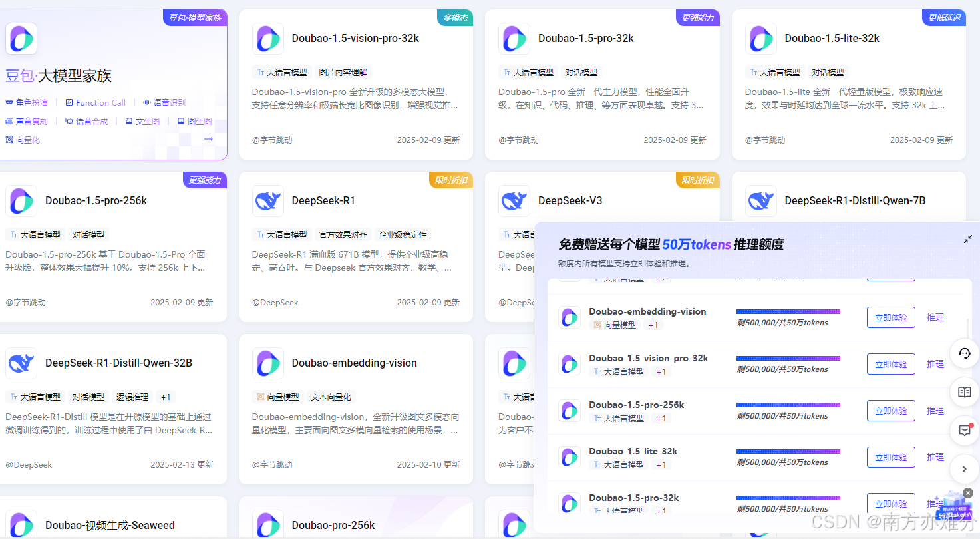Open the 声音复刻 category link

tap(27, 121)
